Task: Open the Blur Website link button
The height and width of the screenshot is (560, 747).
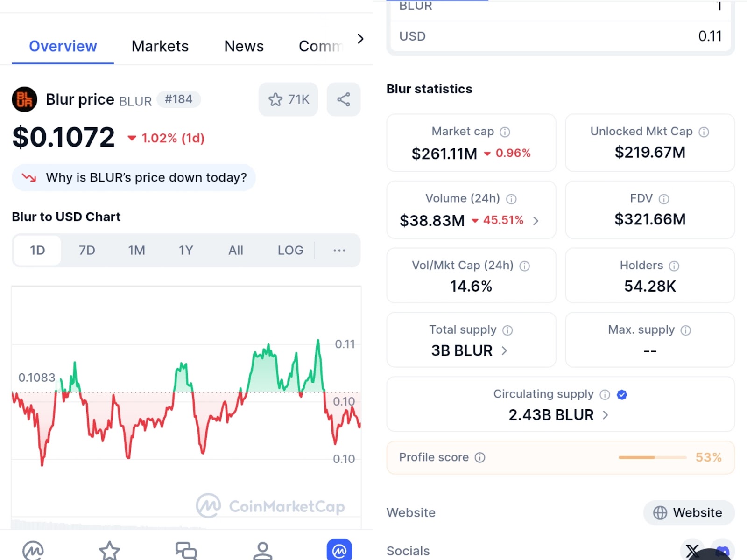Action: (x=689, y=512)
